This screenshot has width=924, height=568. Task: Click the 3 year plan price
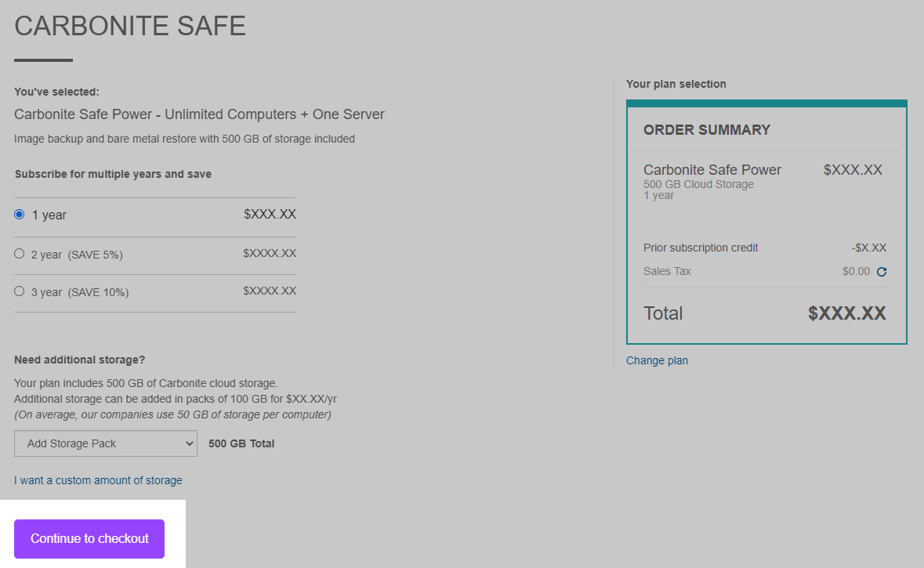[270, 291]
